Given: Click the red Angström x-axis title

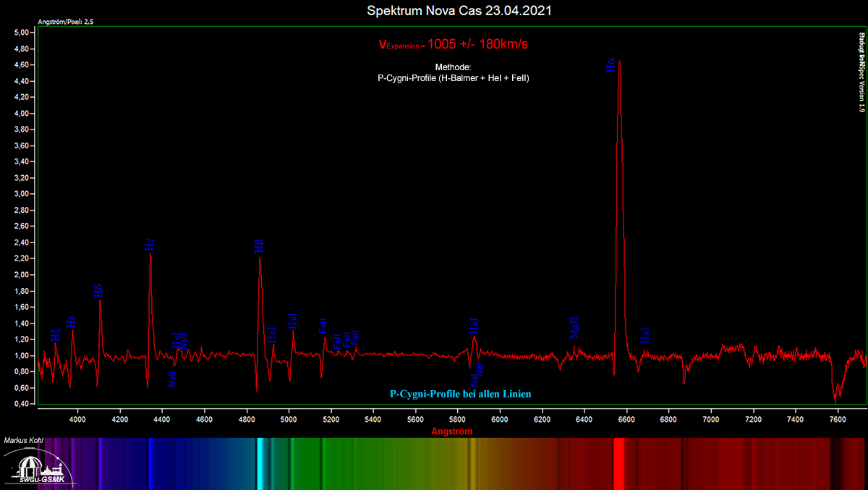Looking at the screenshot, I should coord(451,431).
